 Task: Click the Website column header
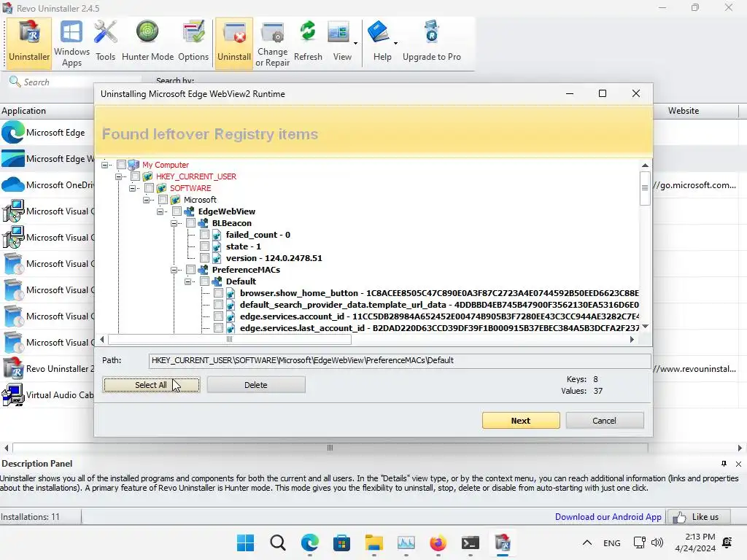point(694,111)
